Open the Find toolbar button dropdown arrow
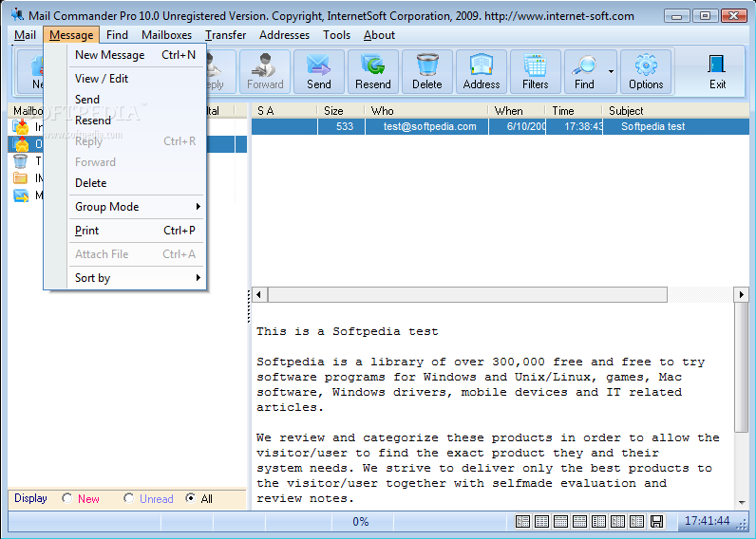The height and width of the screenshot is (539, 756). pyautogui.click(x=611, y=71)
